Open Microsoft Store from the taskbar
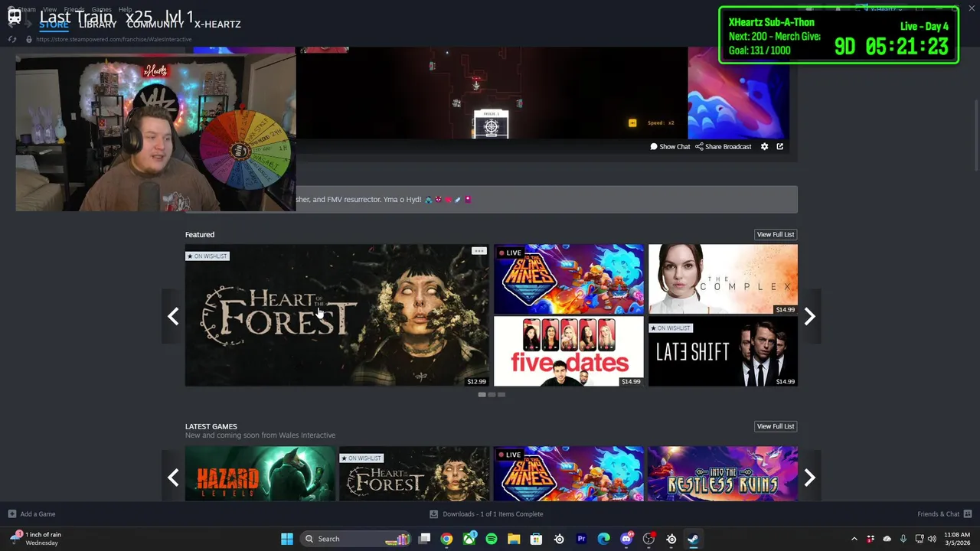980x551 pixels. [x=536, y=539]
